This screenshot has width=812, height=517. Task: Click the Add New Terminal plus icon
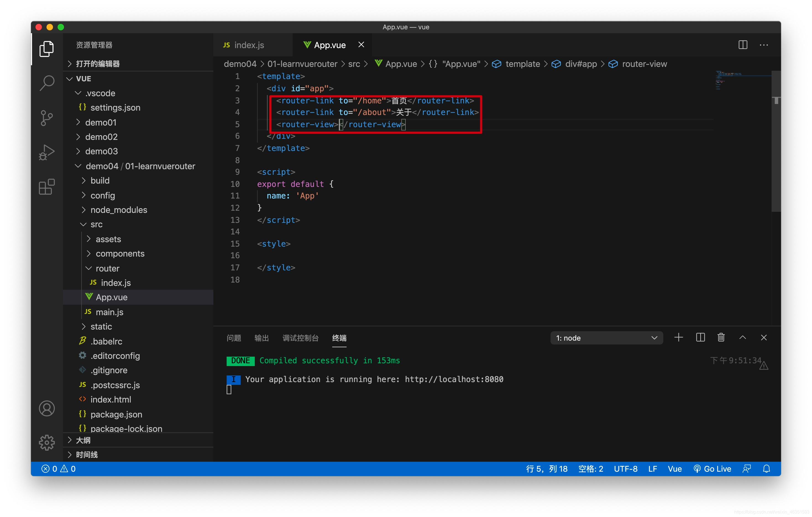click(x=679, y=338)
